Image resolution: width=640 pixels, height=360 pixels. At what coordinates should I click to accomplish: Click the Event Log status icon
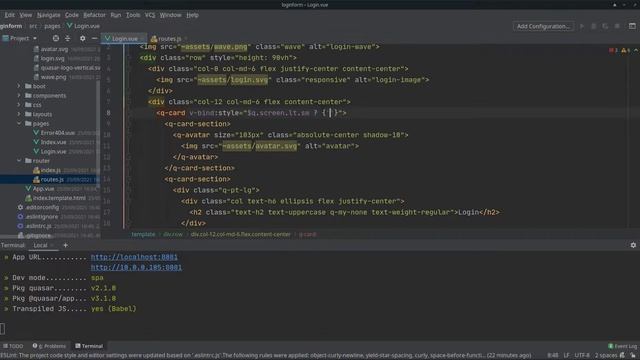[622, 346]
